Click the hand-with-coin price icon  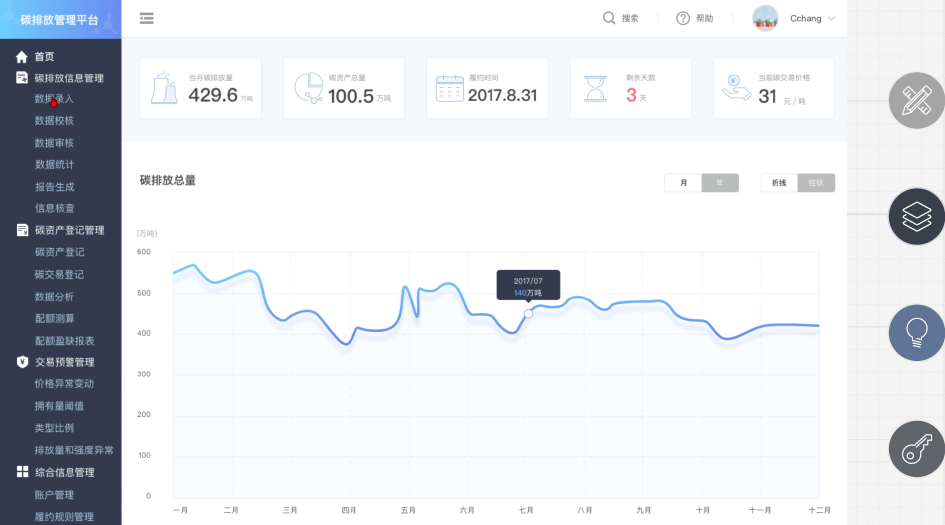pyautogui.click(x=736, y=88)
